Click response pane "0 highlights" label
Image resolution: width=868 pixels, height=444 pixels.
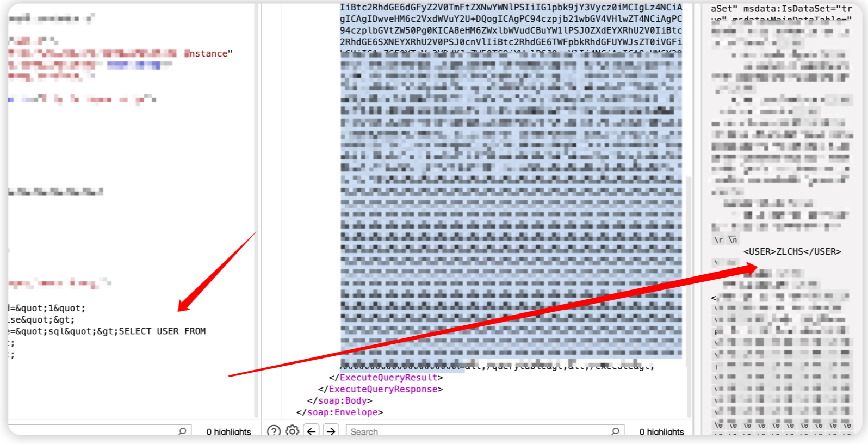click(x=661, y=431)
